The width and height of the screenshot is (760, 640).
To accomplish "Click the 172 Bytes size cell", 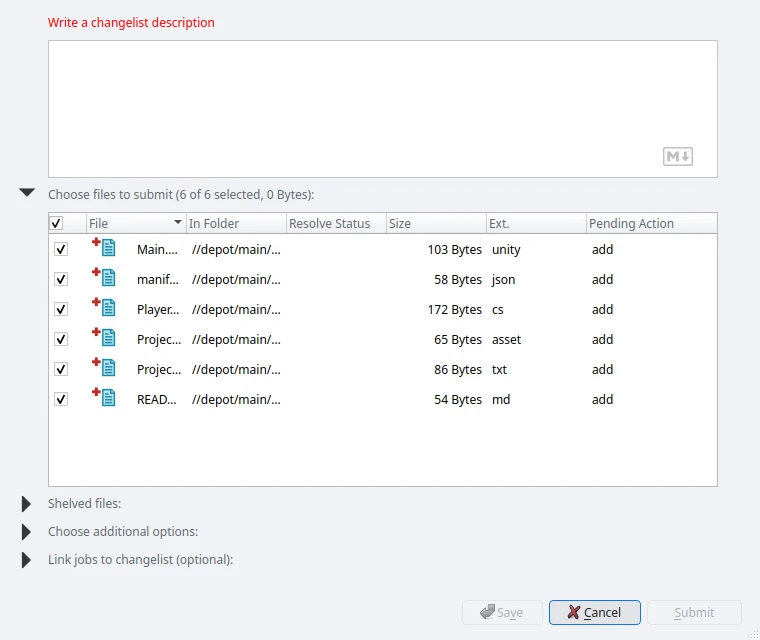I will click(x=455, y=310).
